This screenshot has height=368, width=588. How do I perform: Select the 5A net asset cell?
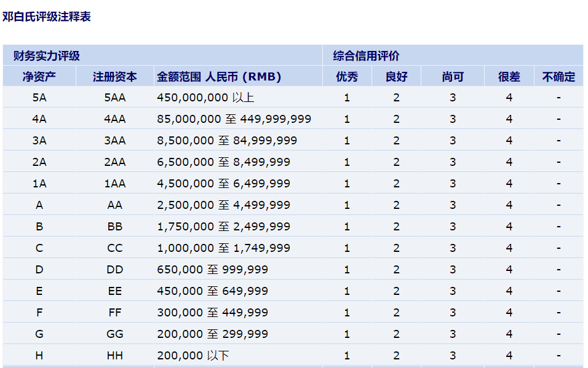[x=39, y=98]
